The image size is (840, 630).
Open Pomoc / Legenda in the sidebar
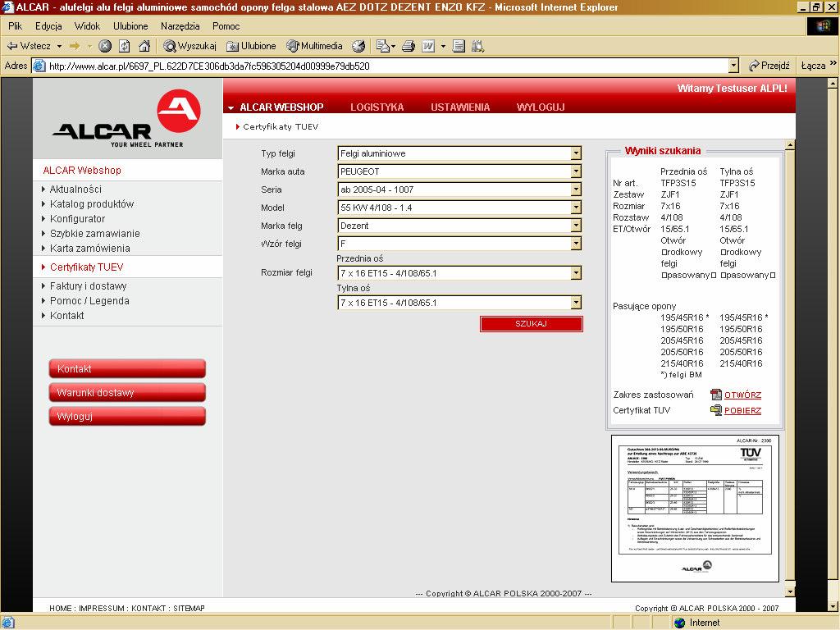(89, 301)
